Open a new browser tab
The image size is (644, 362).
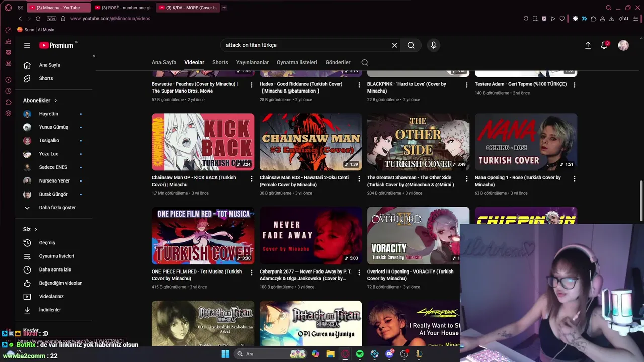point(224,8)
